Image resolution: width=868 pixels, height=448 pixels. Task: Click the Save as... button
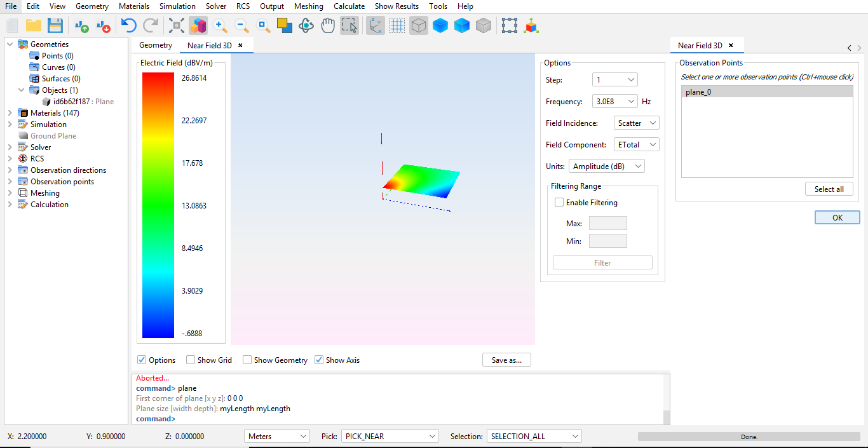point(506,360)
